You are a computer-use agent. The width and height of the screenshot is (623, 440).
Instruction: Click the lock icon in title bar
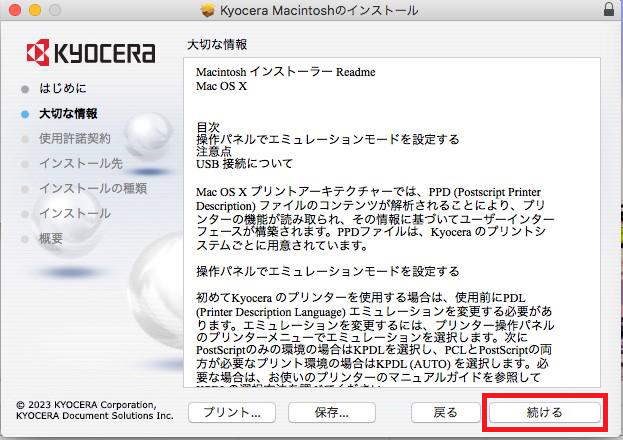click(x=610, y=10)
